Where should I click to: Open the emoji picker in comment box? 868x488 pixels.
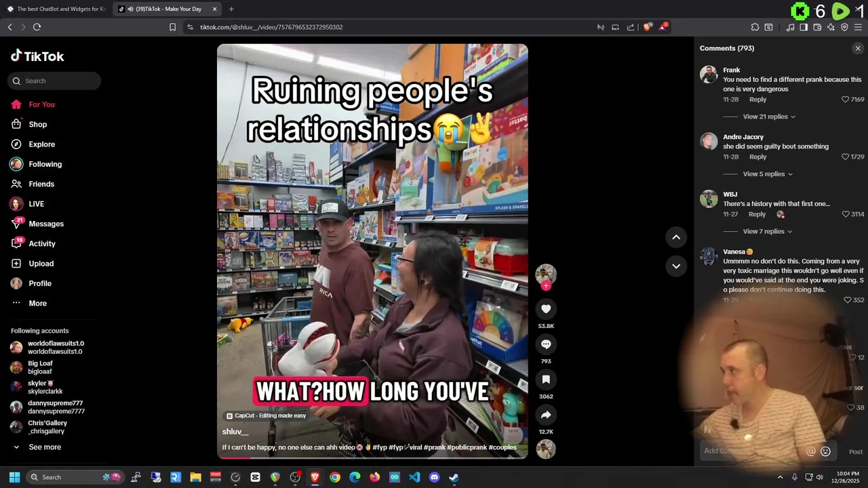click(x=826, y=451)
